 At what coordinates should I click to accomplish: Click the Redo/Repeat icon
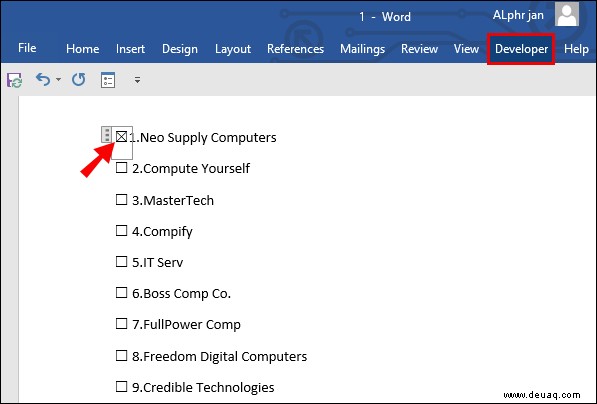[x=78, y=80]
